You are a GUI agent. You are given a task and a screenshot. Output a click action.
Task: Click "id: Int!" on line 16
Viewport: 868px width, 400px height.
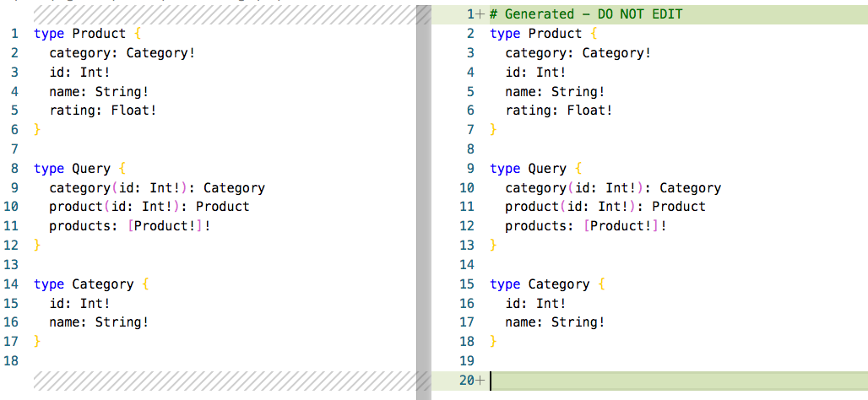[536, 304]
